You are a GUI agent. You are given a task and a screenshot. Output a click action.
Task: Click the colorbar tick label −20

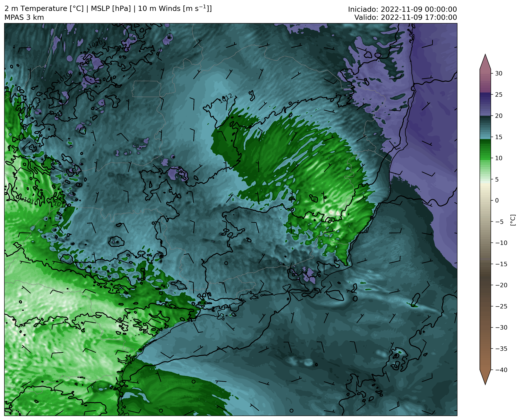pyautogui.click(x=501, y=285)
